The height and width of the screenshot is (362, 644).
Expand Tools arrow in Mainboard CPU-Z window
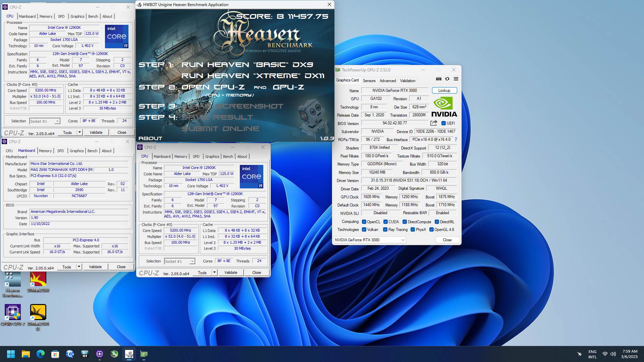[79, 267]
